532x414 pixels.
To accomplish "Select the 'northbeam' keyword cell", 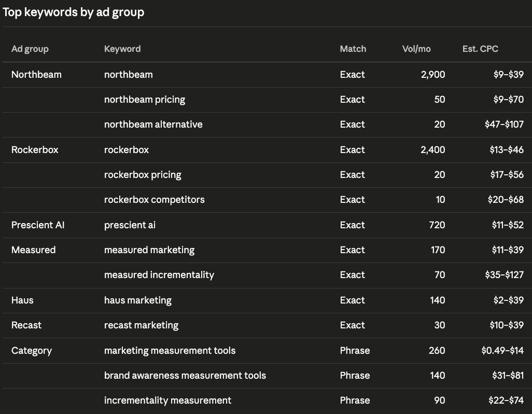I will (x=128, y=75).
